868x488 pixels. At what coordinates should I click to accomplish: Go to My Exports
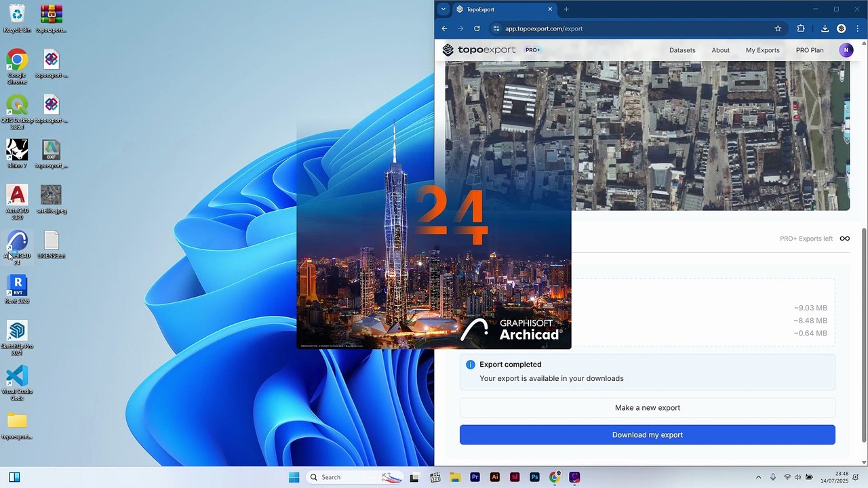tap(762, 50)
